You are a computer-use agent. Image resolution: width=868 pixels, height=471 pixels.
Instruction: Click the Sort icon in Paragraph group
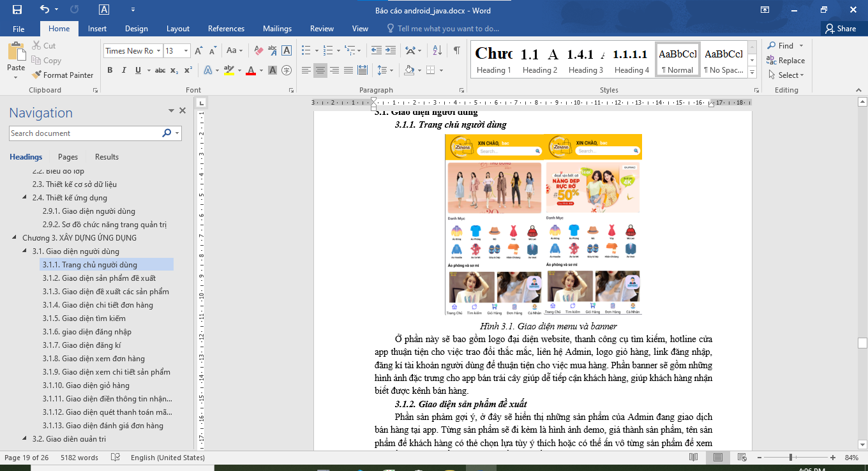(x=437, y=50)
